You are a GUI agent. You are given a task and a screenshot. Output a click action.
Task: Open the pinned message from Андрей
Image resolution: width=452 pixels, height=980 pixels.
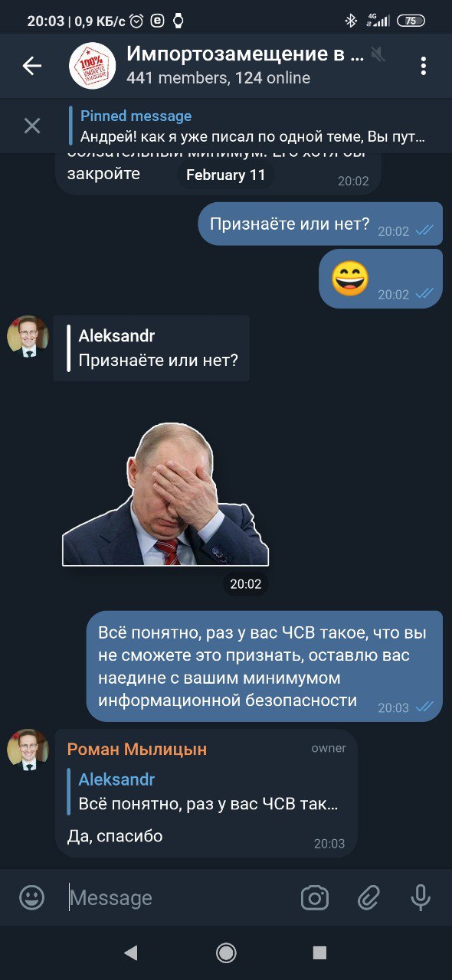tap(253, 126)
